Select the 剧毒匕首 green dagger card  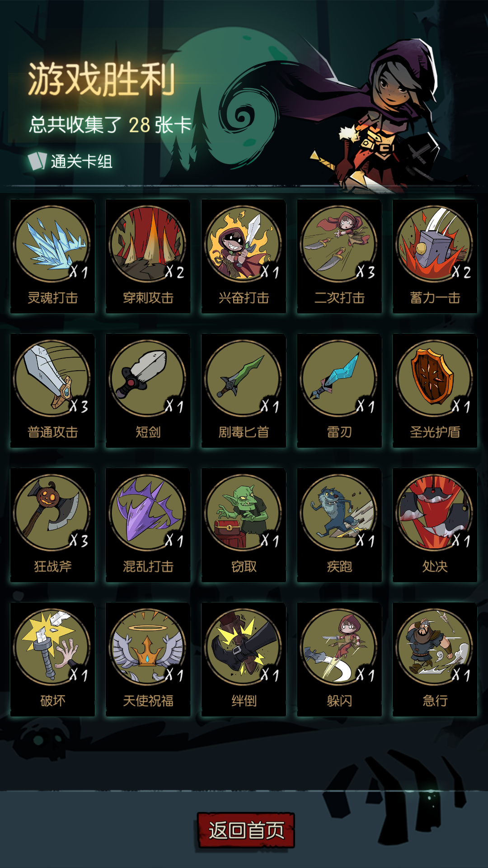[x=244, y=391]
